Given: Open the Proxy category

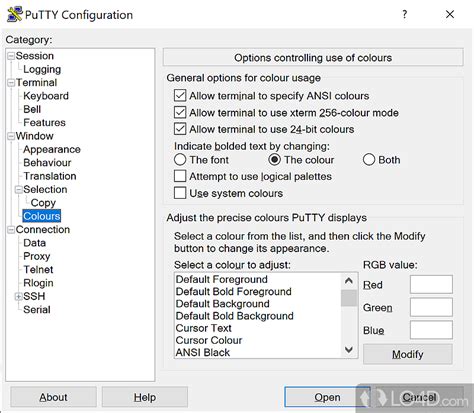Looking at the screenshot, I should tap(37, 256).
